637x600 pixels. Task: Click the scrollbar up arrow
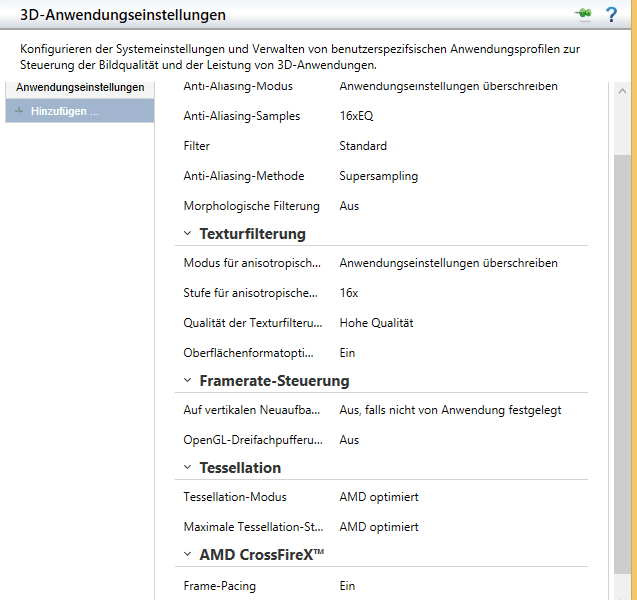pos(622,91)
